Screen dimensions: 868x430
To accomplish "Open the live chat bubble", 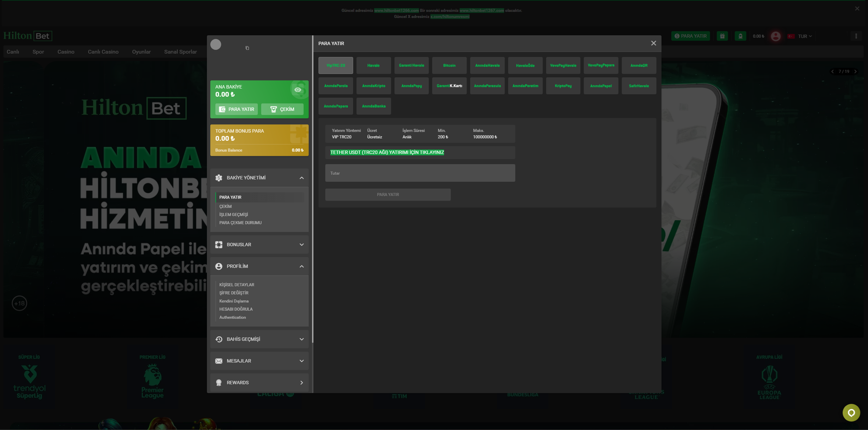I will point(851,413).
